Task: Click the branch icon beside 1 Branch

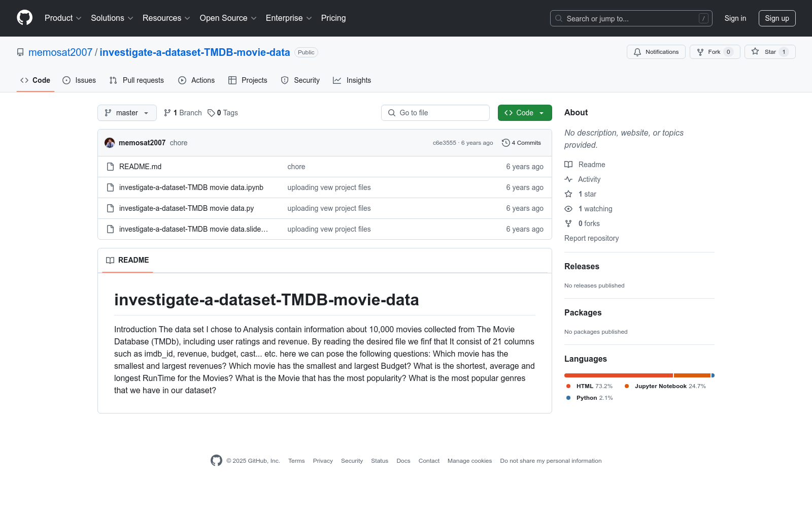Action: [167, 113]
